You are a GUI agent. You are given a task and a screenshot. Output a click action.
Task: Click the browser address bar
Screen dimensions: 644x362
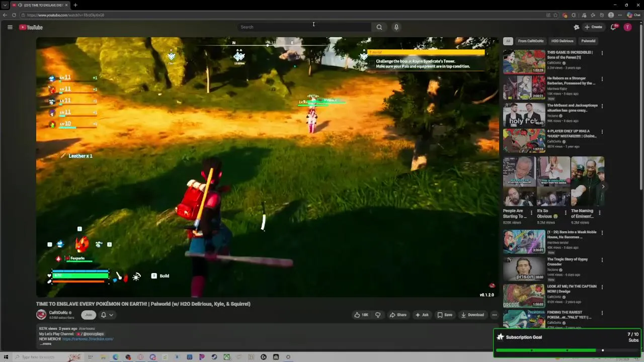pos(282,15)
